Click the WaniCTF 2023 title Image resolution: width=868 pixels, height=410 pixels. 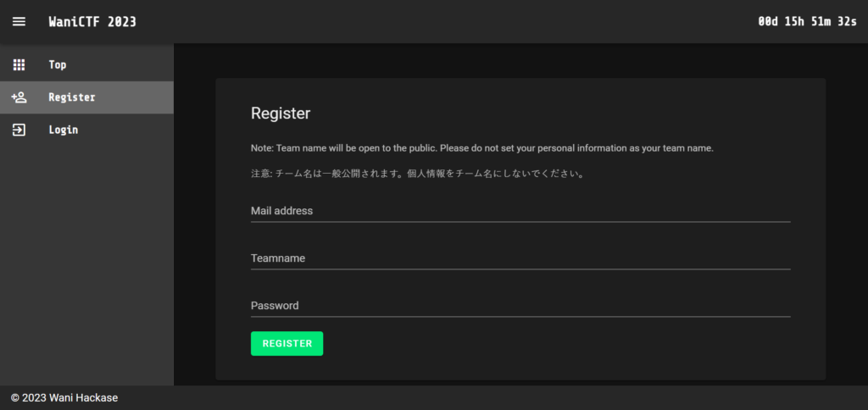tap(92, 21)
